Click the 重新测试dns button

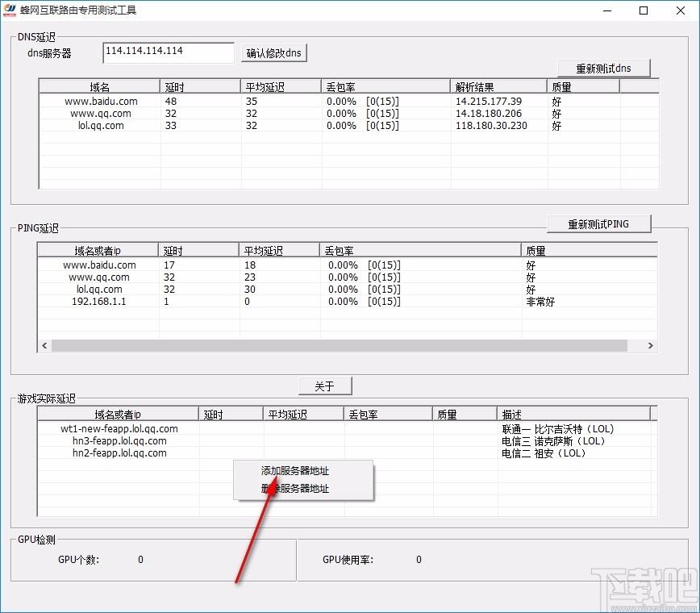[x=604, y=68]
